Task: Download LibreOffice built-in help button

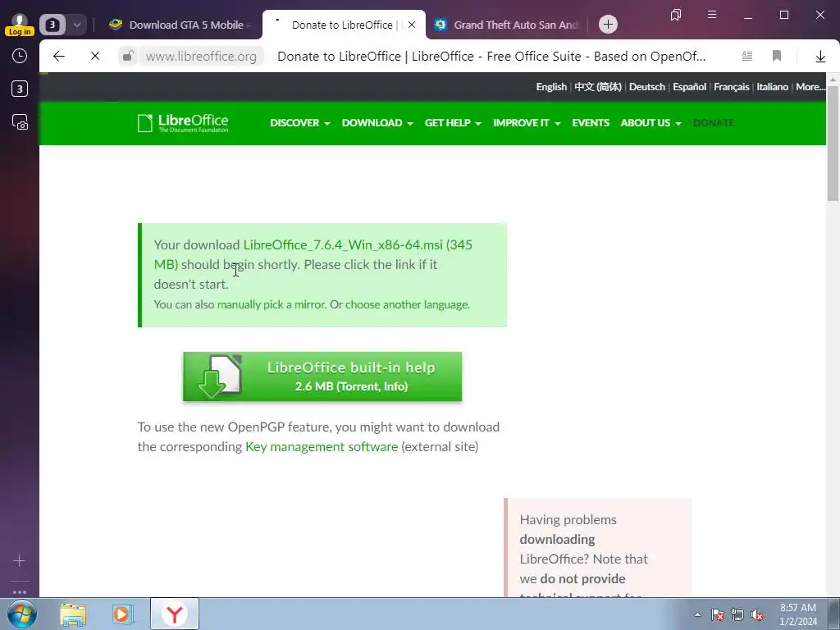Action: point(322,377)
